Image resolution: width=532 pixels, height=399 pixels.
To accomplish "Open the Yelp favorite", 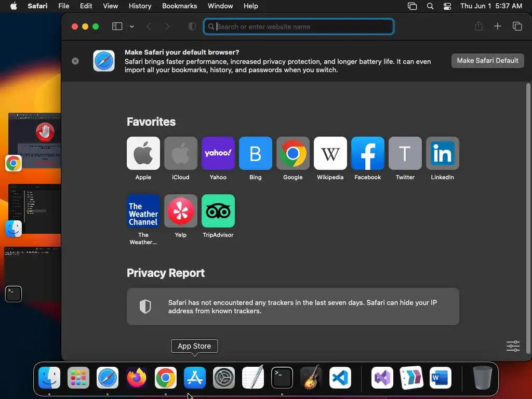I will (x=180, y=211).
